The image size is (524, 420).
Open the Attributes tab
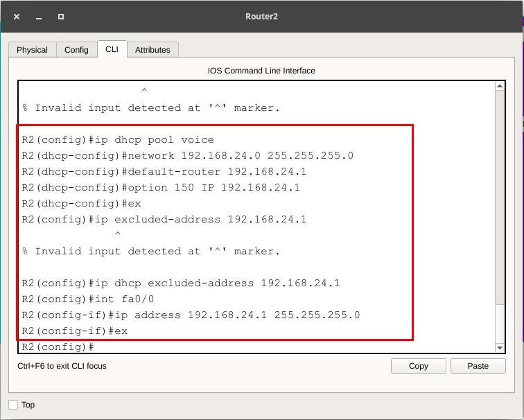click(x=152, y=50)
